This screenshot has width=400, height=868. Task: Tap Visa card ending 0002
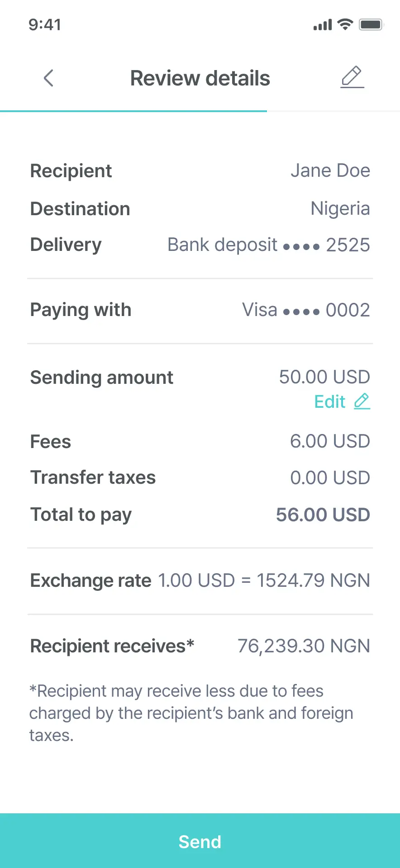coord(306,310)
